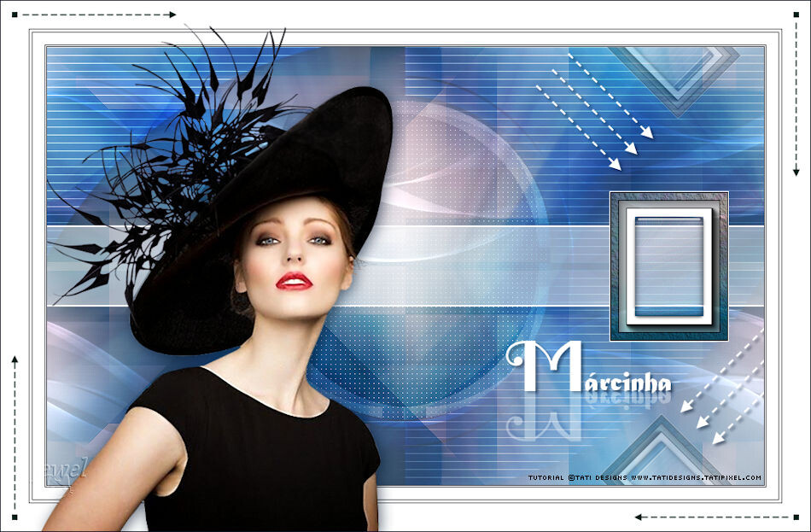Click the dashed down-pointing arrow at top right

coord(795,97)
